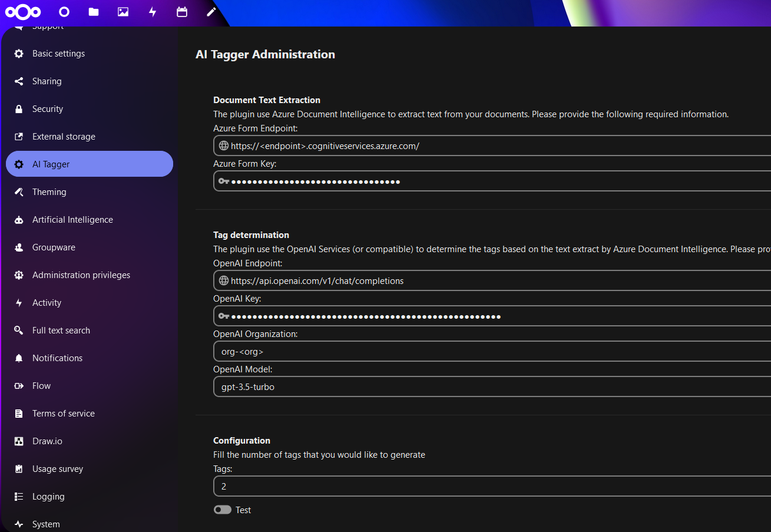Click the globe icon in Azure Form Endpoint

click(223, 146)
